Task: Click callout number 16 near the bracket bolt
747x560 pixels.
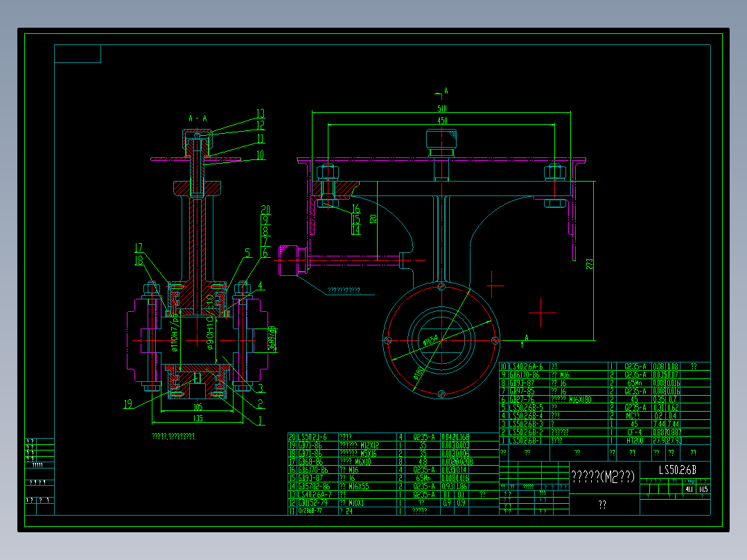Action: coord(356,209)
